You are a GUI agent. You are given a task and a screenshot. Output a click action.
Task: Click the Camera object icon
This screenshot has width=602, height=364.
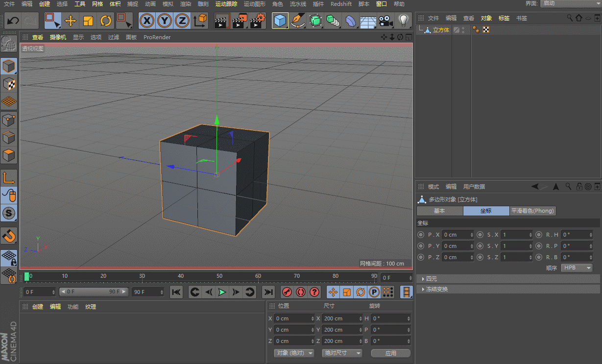(x=385, y=21)
